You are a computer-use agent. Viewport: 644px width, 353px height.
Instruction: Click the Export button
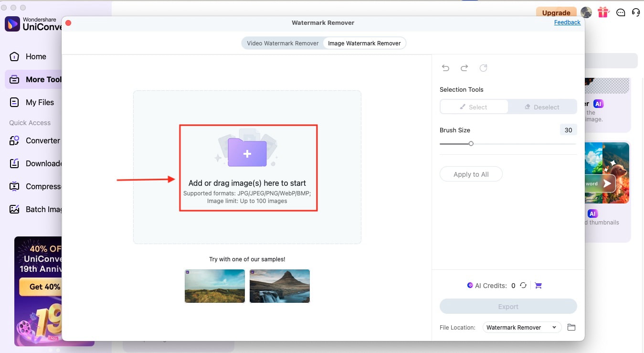[x=508, y=307]
